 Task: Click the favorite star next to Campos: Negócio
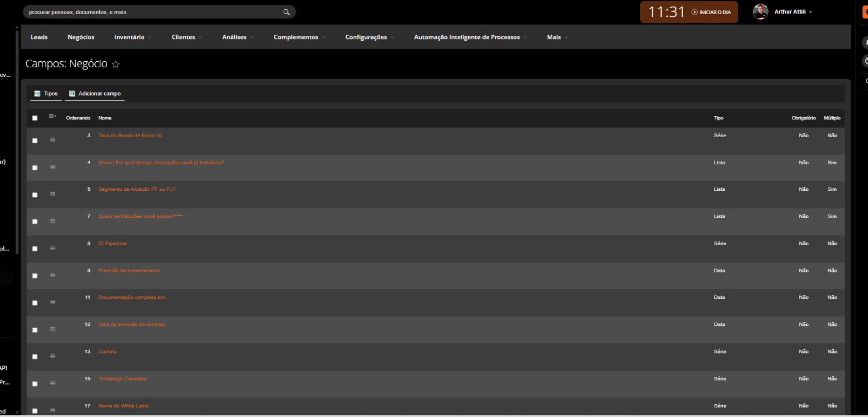(116, 65)
